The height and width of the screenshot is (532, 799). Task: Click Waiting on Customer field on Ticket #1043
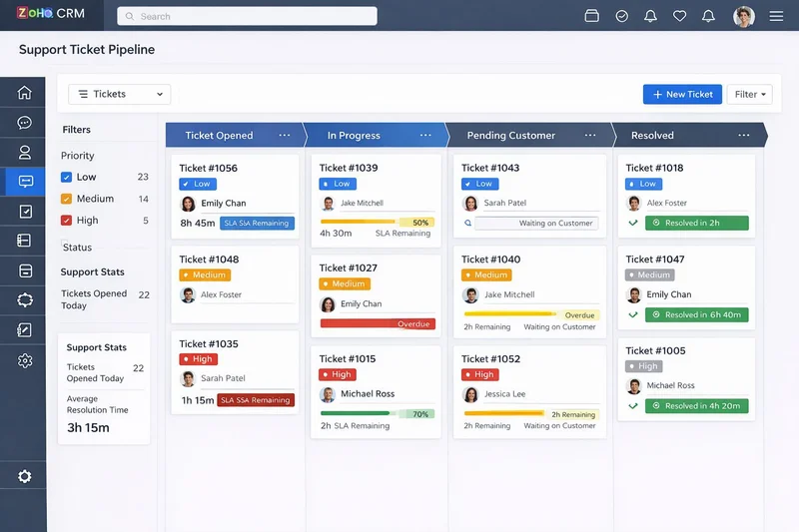click(536, 223)
